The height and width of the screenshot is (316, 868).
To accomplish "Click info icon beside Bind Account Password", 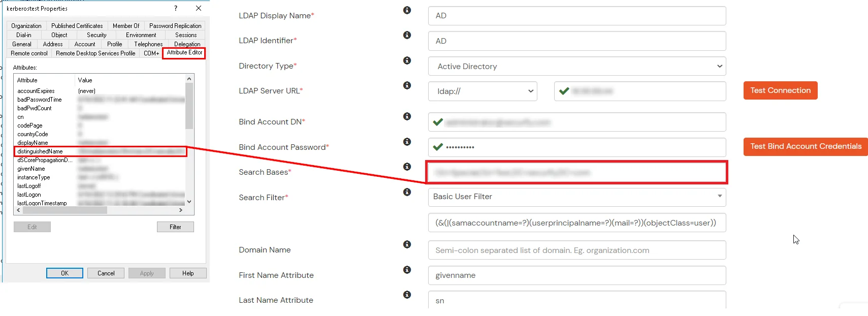I will (407, 142).
